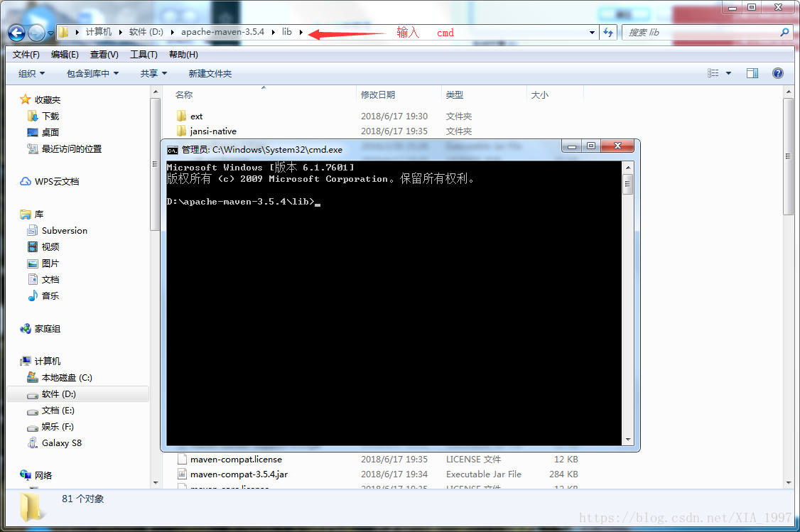The width and height of the screenshot is (800, 532).
Task: Sort files by the 名称 column
Action: coord(184,95)
